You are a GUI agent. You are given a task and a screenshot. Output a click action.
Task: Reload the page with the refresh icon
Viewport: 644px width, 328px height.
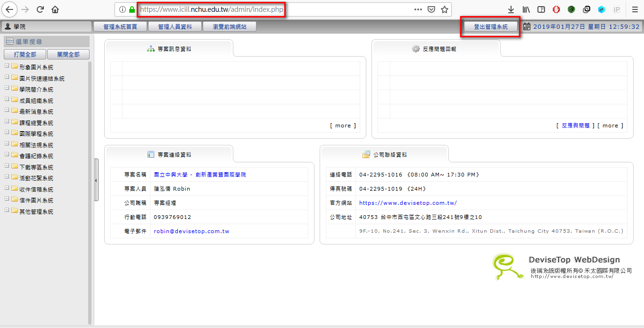pyautogui.click(x=41, y=9)
